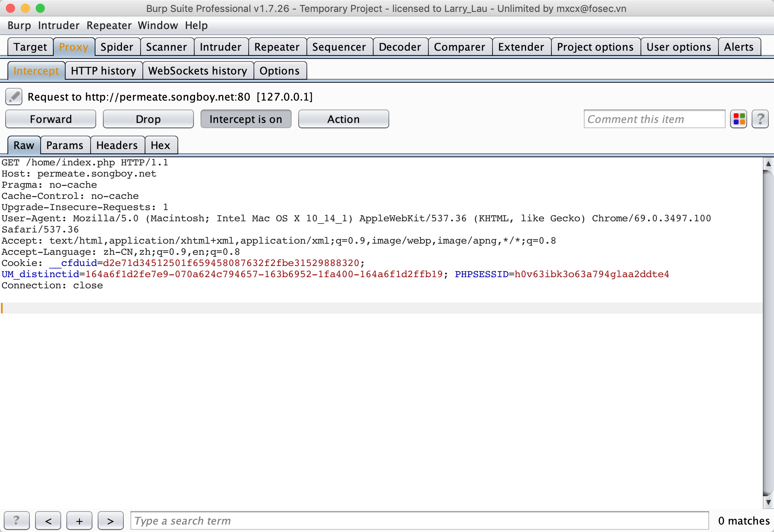Open the Action dropdown menu

tap(343, 119)
